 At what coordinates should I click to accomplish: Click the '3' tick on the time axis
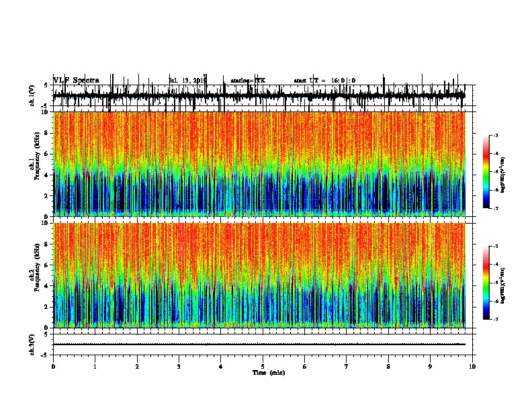[179, 367]
